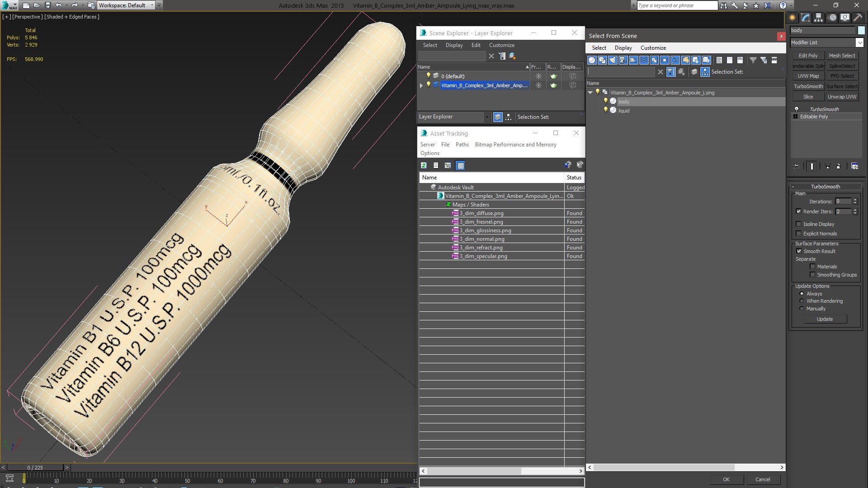Open Paths menu in Asset Tracking
This screenshot has width=868, height=488.
tap(462, 145)
